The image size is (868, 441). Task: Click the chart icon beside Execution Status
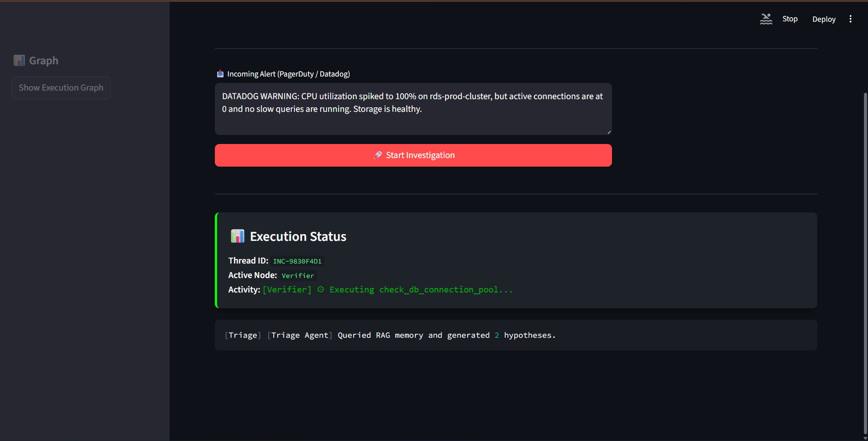click(237, 236)
